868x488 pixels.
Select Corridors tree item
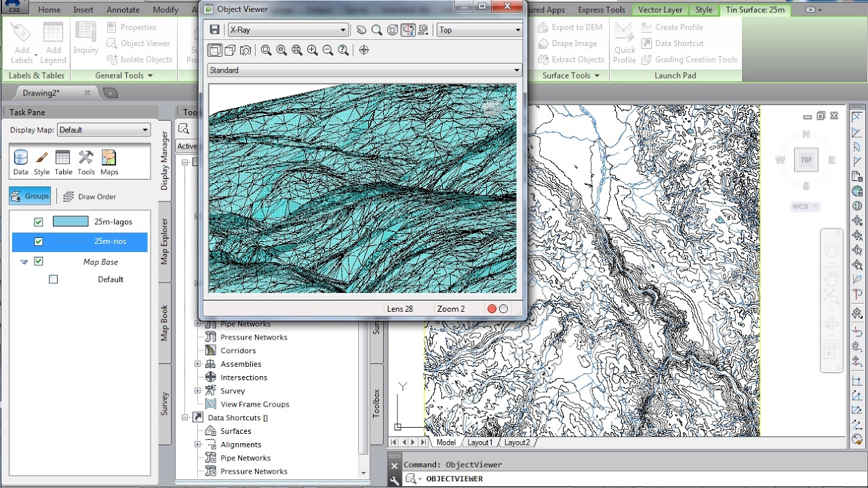tap(238, 350)
